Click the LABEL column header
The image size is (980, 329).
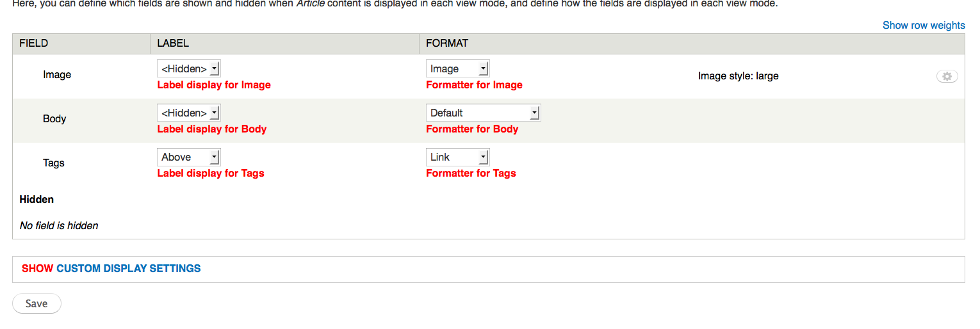(173, 44)
